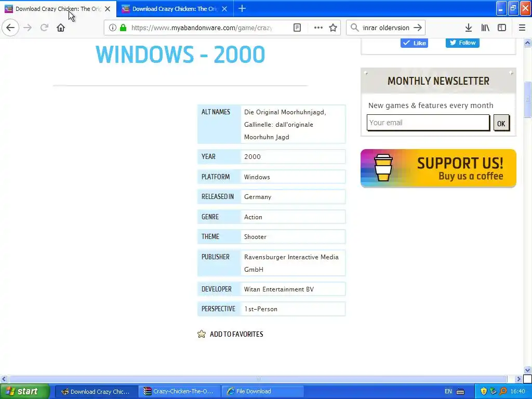The width and height of the screenshot is (532, 399).
Task: Click the 1st-Person perspective value
Action: click(x=261, y=309)
